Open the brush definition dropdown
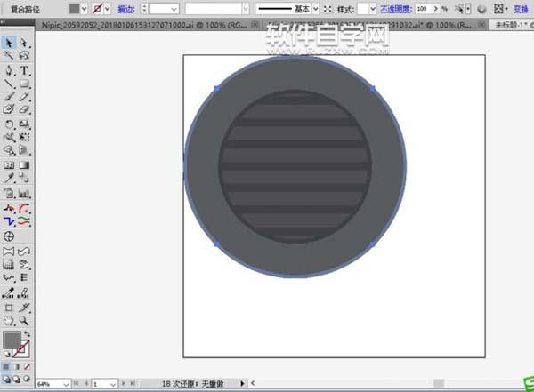 pos(246,9)
